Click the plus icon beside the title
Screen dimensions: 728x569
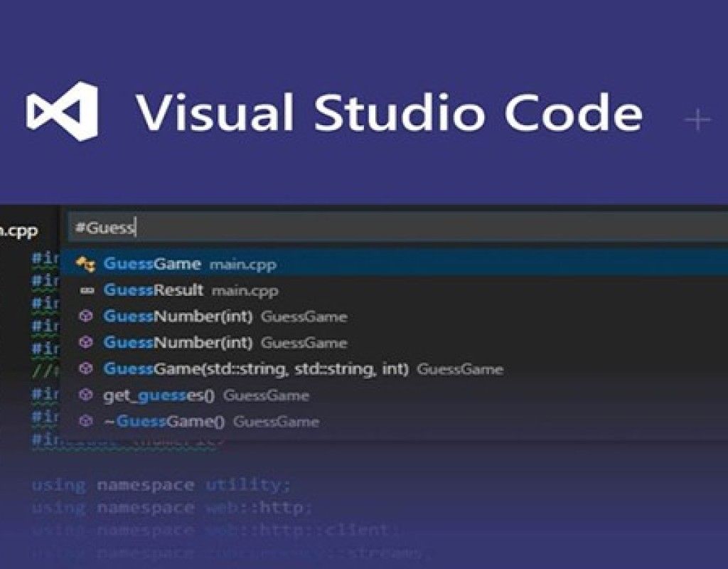(697, 119)
